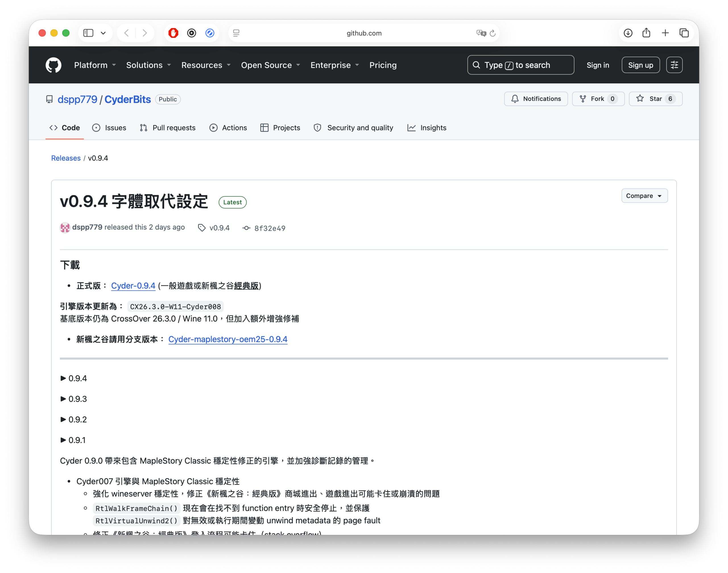Select the RtlWalkFrameChain() code text
Image resolution: width=728 pixels, height=573 pixels.
click(x=136, y=509)
